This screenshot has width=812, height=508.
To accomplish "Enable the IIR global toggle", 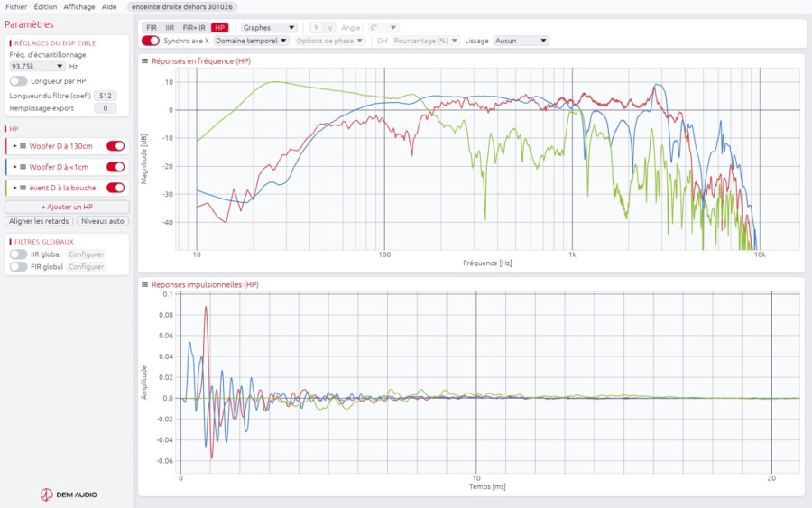I will 18,254.
